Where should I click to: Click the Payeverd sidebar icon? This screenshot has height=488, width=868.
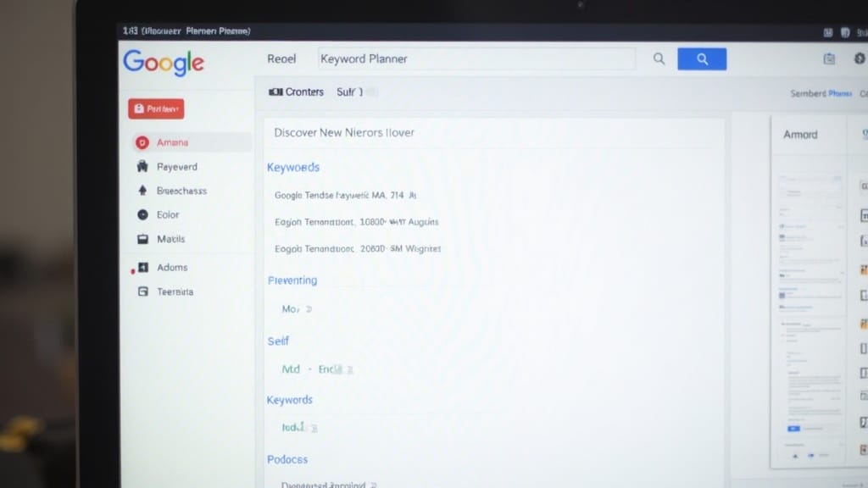coord(142,167)
